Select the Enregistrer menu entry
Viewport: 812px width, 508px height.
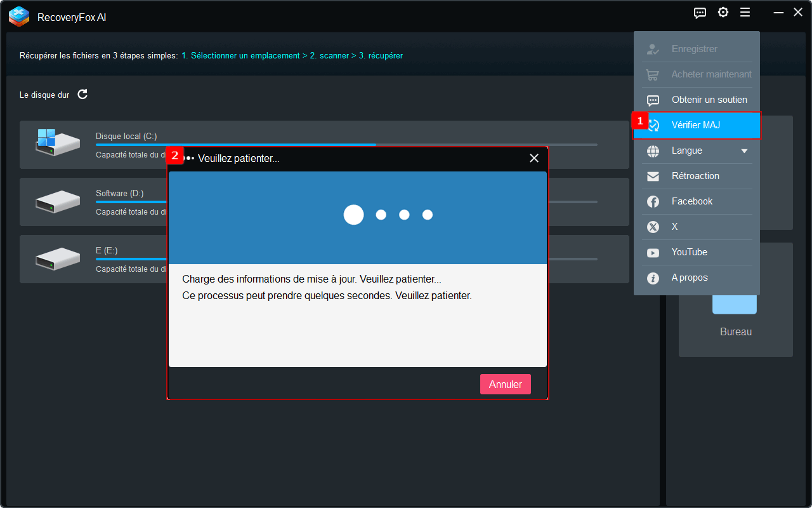point(694,49)
